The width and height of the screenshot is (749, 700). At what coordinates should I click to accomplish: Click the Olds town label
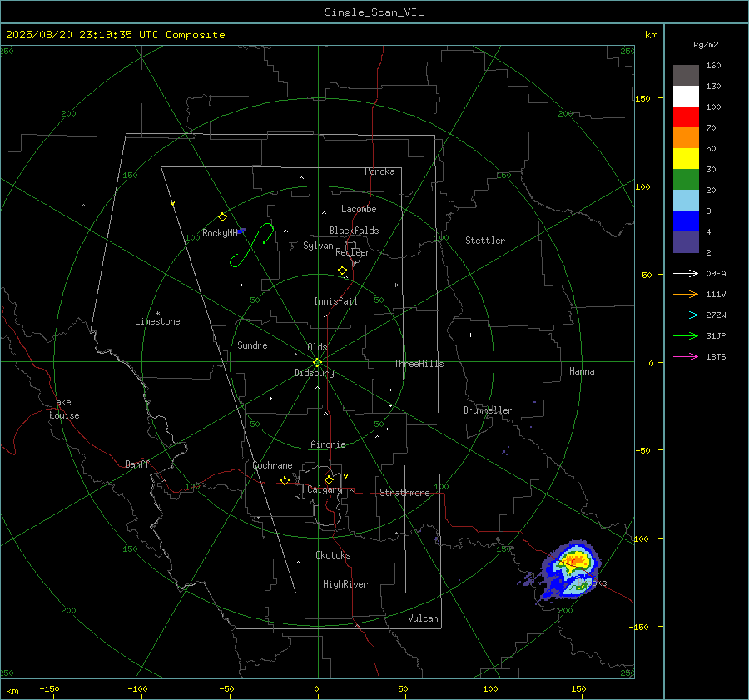(x=317, y=347)
